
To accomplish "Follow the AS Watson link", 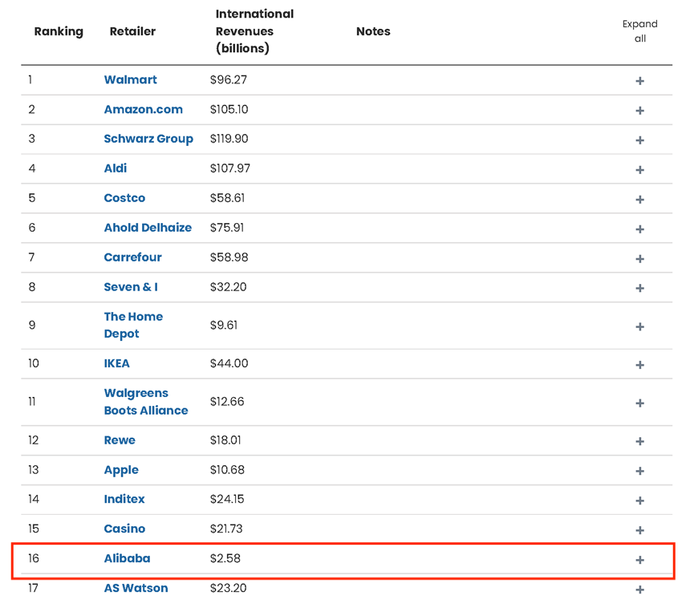I will pyautogui.click(x=136, y=588).
